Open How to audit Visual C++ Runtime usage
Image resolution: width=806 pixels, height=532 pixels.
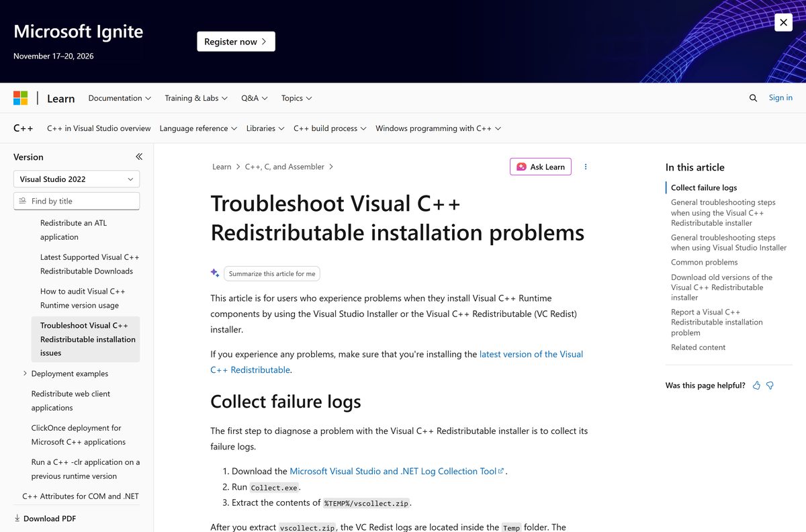pos(83,298)
